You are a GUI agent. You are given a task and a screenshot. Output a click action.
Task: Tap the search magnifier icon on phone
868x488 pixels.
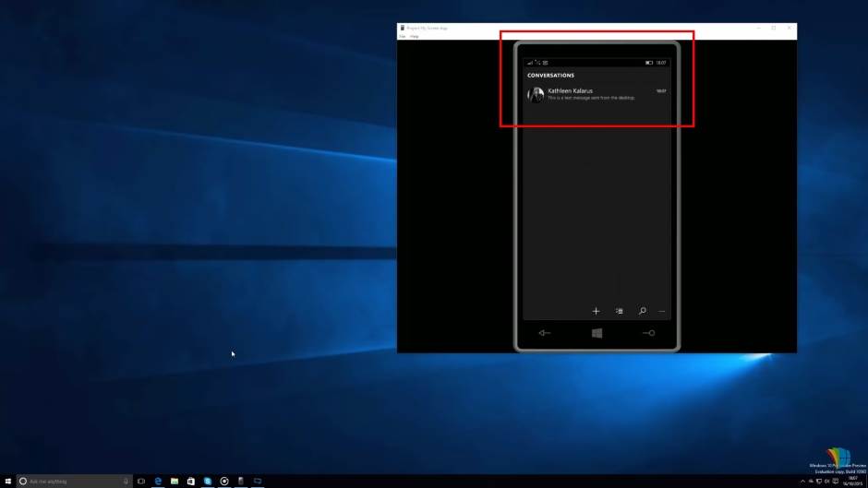[642, 312]
